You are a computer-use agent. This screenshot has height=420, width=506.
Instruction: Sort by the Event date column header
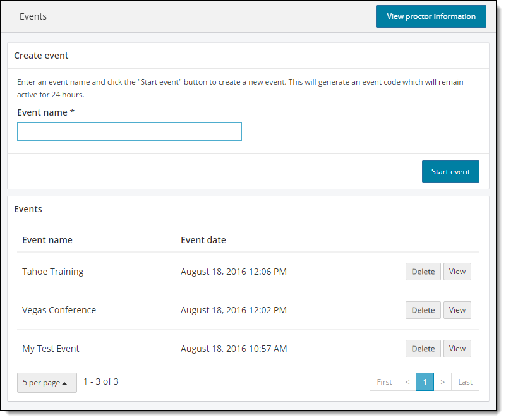[x=203, y=240]
